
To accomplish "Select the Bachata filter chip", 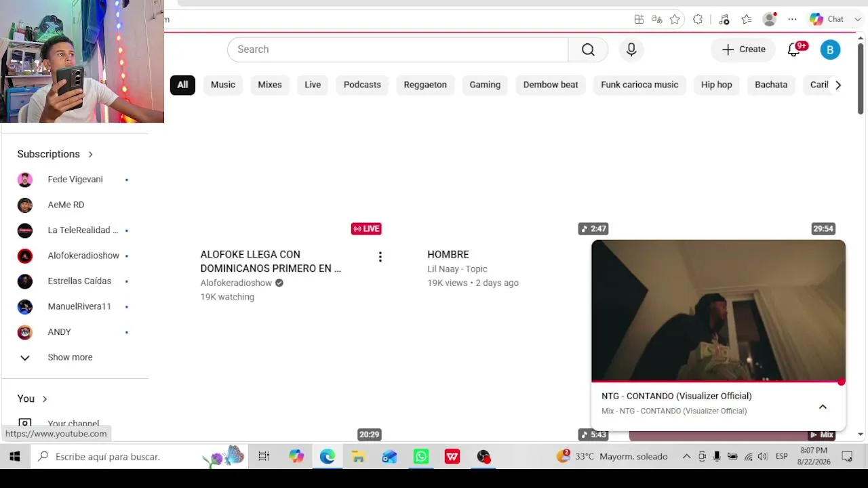I will tap(771, 85).
